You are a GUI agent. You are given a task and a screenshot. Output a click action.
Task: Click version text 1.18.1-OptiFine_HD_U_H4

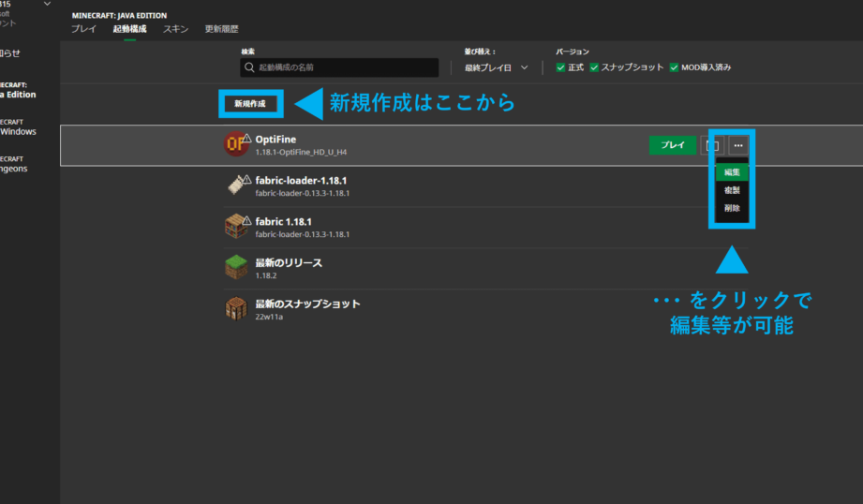(x=301, y=152)
